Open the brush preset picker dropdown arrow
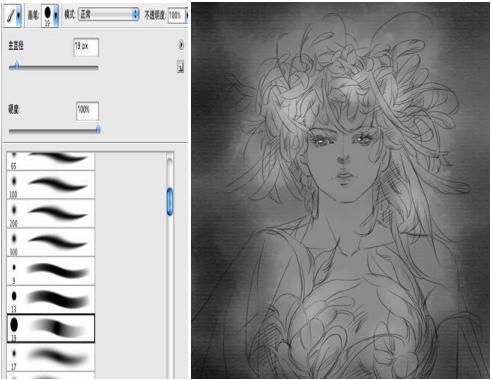491x380 pixels. (56, 15)
